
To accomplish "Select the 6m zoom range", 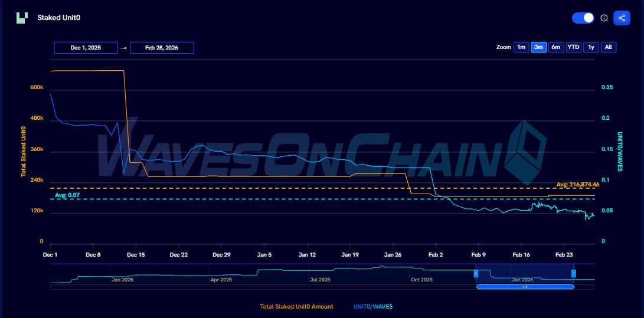I will pyautogui.click(x=555, y=47).
